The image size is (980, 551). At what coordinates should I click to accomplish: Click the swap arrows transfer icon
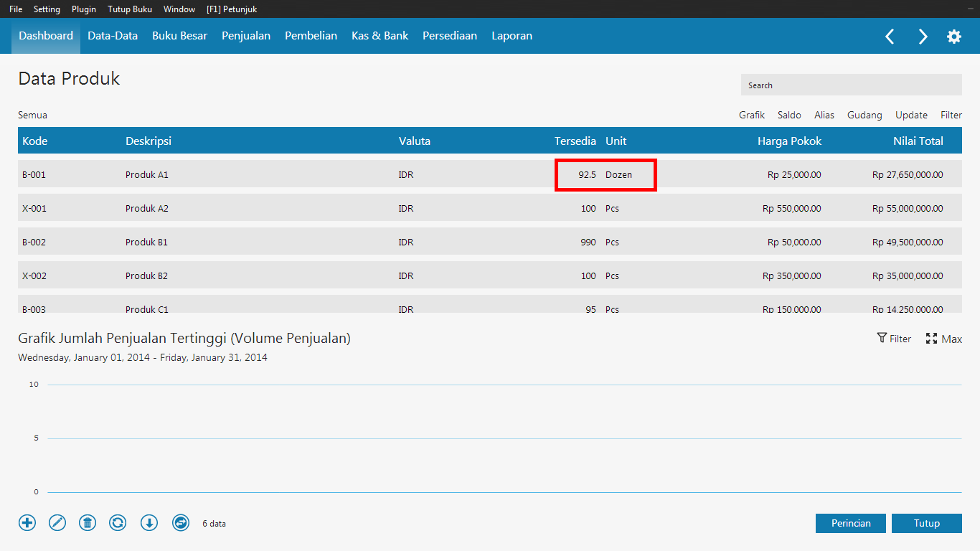click(181, 523)
